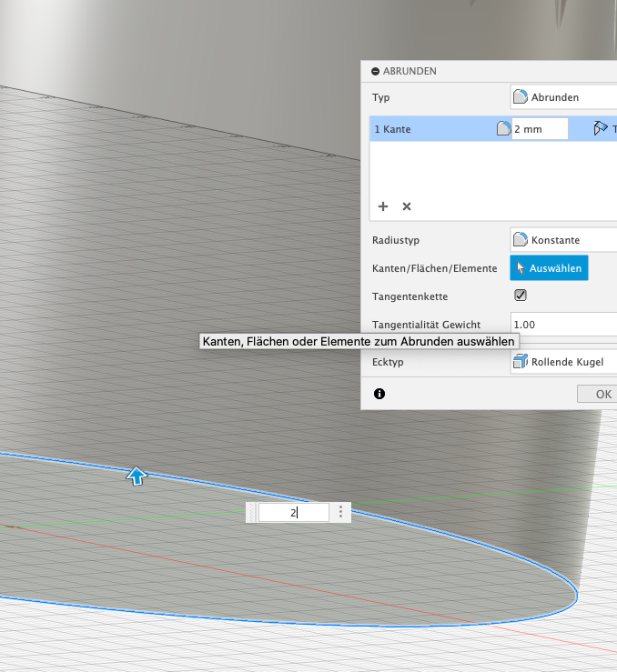Screen dimensions: 617x672
Task: Click the fillet radius icon in Kante row
Action: point(502,129)
